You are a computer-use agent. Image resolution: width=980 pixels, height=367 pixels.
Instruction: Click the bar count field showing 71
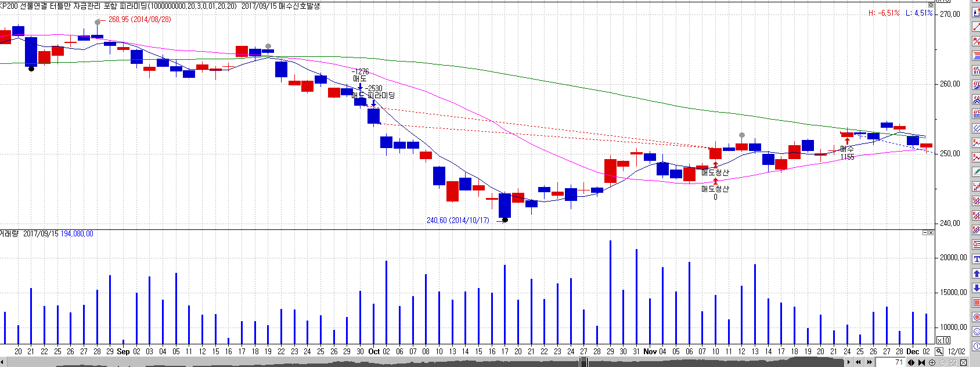click(891, 362)
